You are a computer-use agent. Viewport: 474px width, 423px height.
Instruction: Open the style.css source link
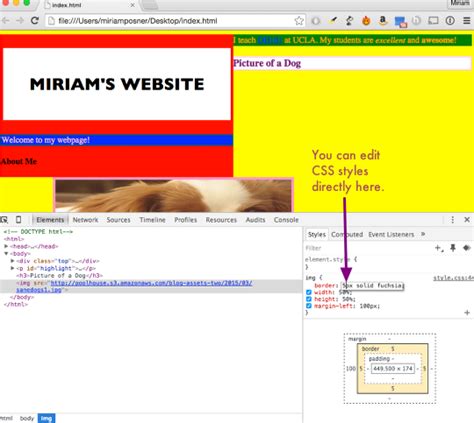[453, 278]
